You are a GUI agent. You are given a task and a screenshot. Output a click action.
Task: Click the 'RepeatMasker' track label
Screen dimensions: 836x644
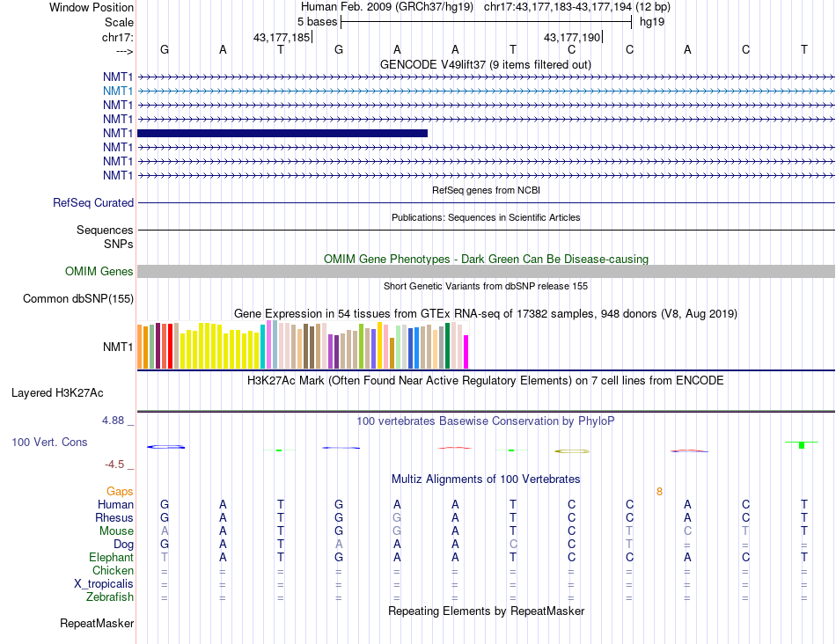click(97, 623)
